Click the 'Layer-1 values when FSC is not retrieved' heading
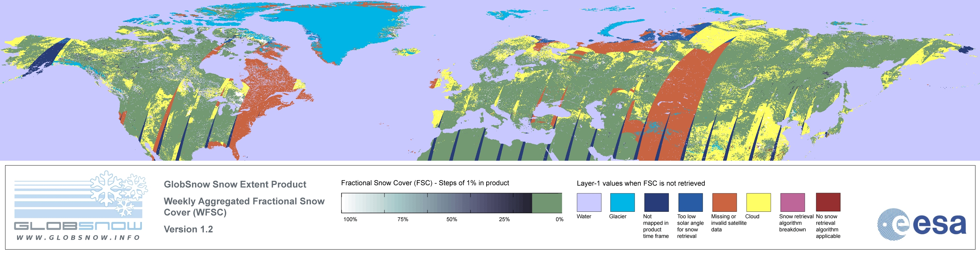This screenshot has height=254, width=980. [641, 184]
